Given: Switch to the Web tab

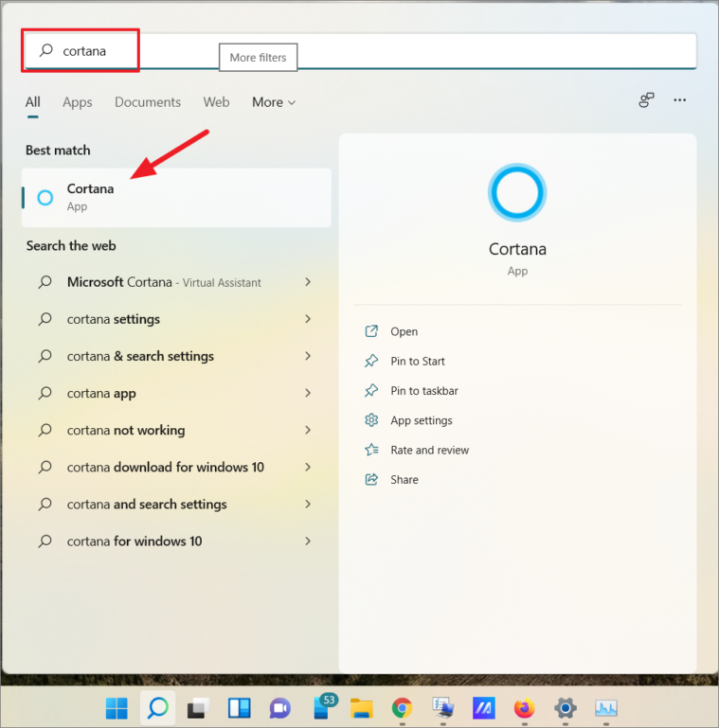Looking at the screenshot, I should click(216, 102).
